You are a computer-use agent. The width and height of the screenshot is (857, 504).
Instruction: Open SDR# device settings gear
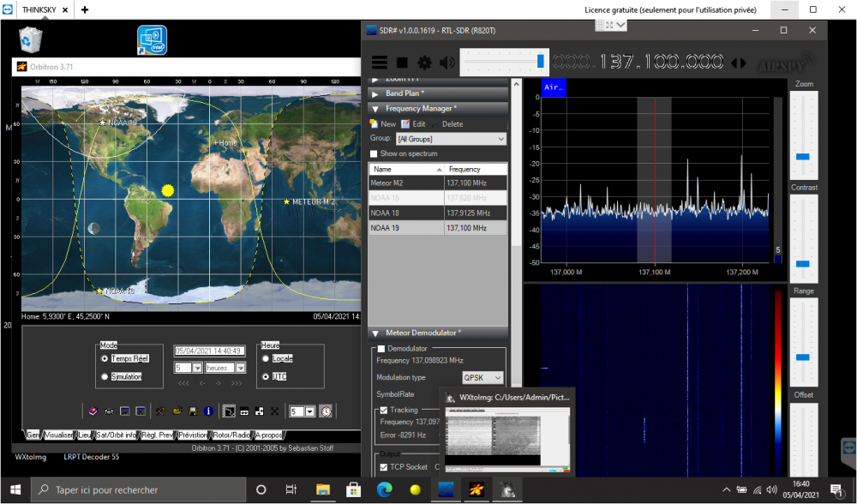(424, 63)
